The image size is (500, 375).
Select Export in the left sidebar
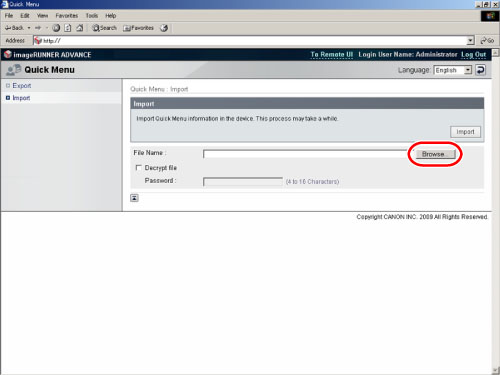(22, 86)
